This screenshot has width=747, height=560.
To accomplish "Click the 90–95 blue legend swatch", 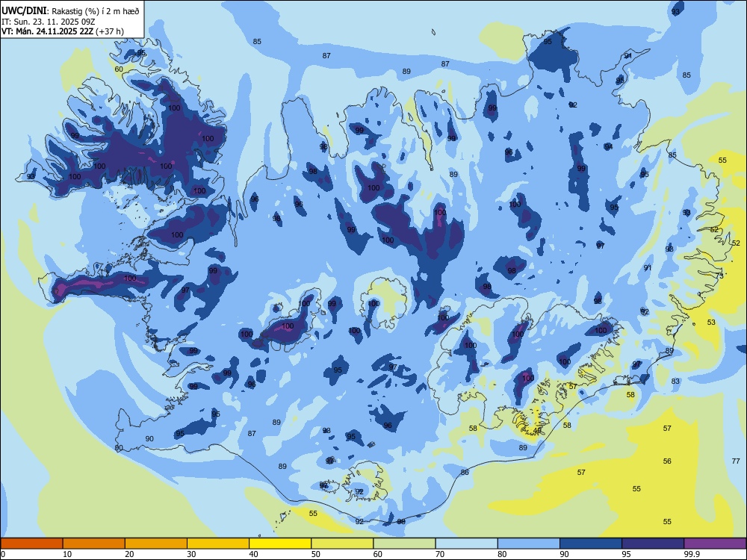I will [591, 544].
